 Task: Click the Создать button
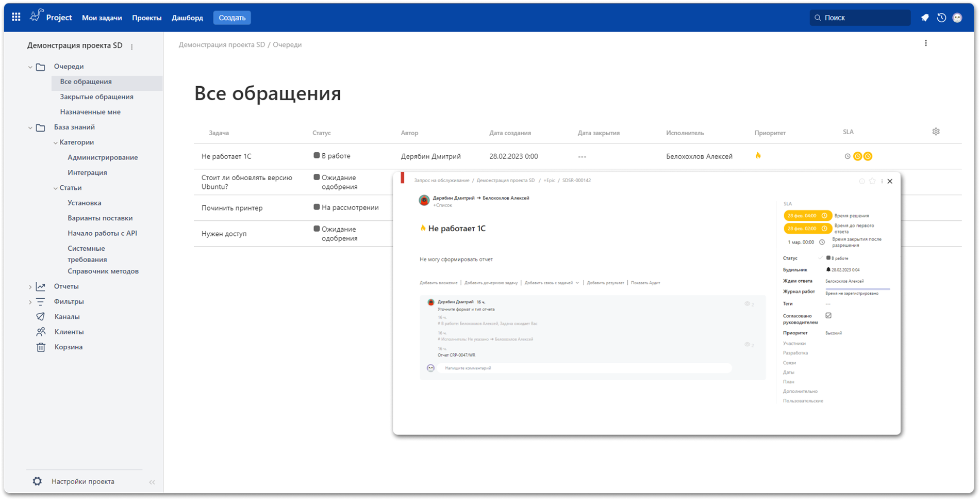pos(231,17)
